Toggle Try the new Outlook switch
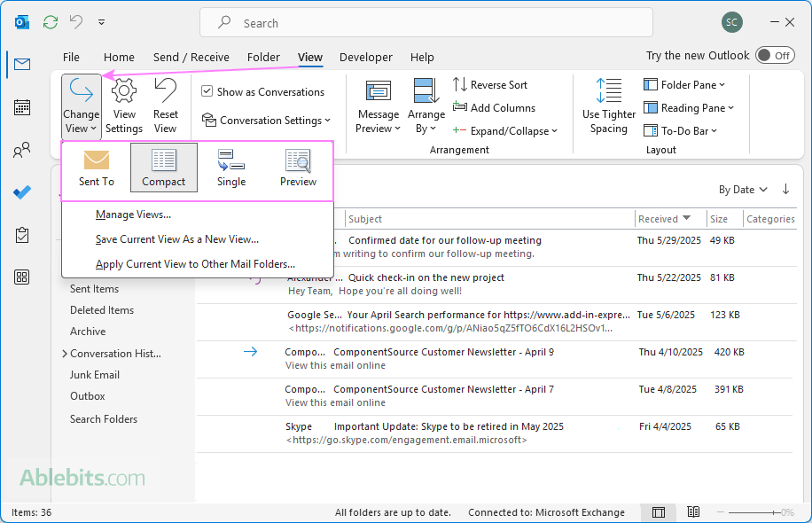 pos(776,56)
